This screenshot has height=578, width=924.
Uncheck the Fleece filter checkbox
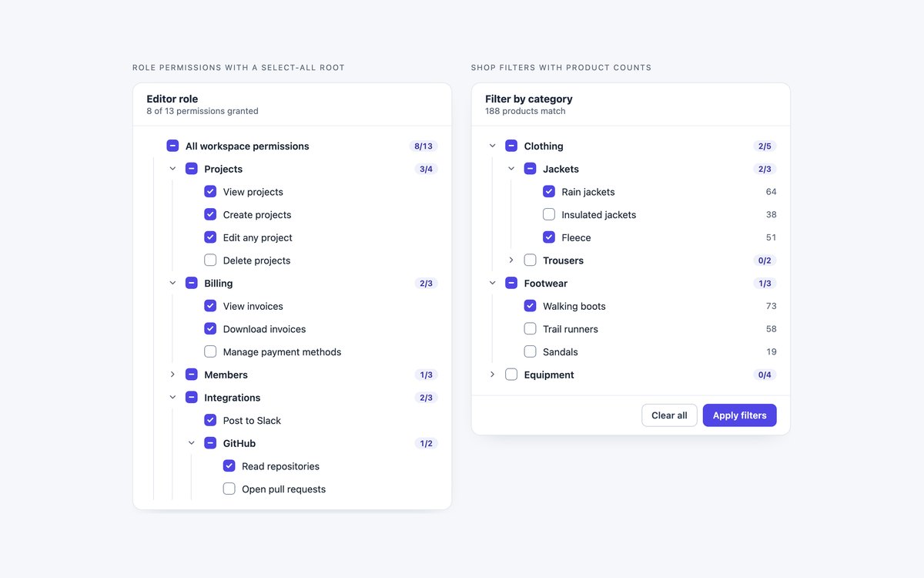(549, 237)
